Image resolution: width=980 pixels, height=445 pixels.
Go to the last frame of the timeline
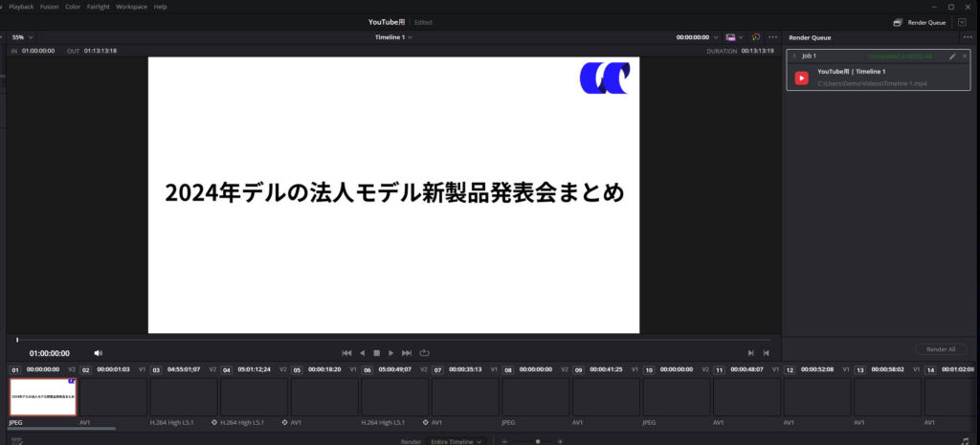407,353
